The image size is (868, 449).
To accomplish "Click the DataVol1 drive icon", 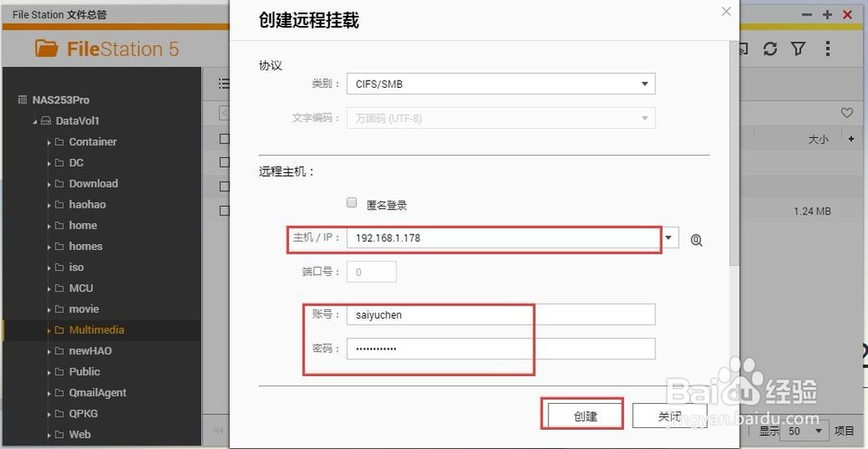I will [46, 122].
